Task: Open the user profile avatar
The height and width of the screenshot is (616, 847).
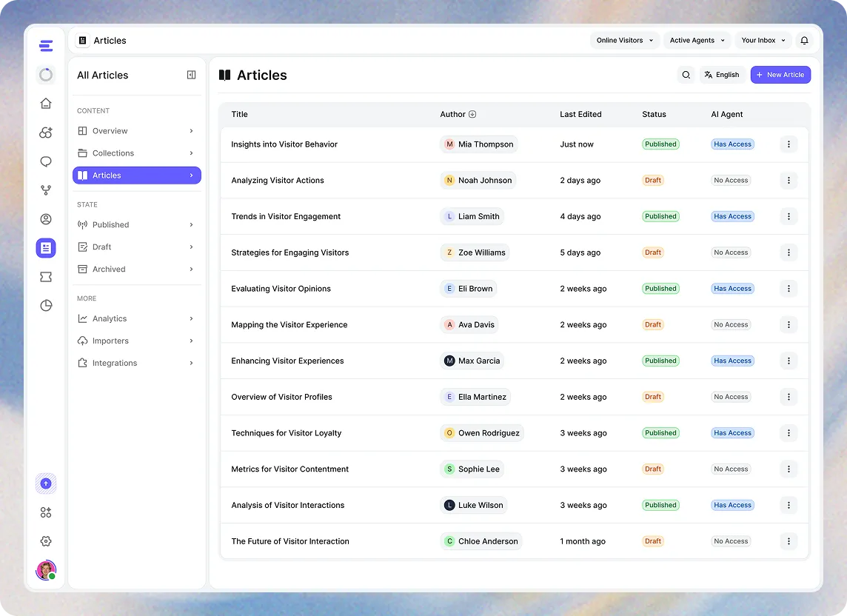Action: (46, 570)
